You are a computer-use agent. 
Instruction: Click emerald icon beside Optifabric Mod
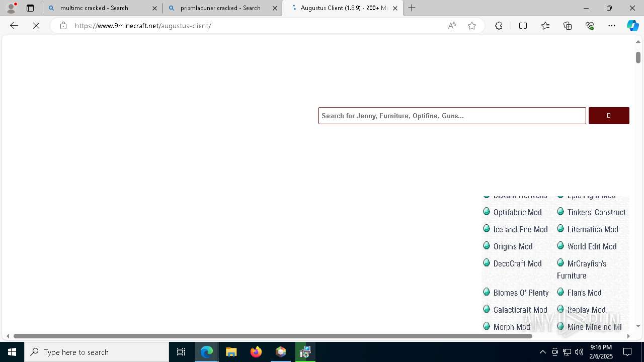(x=487, y=212)
